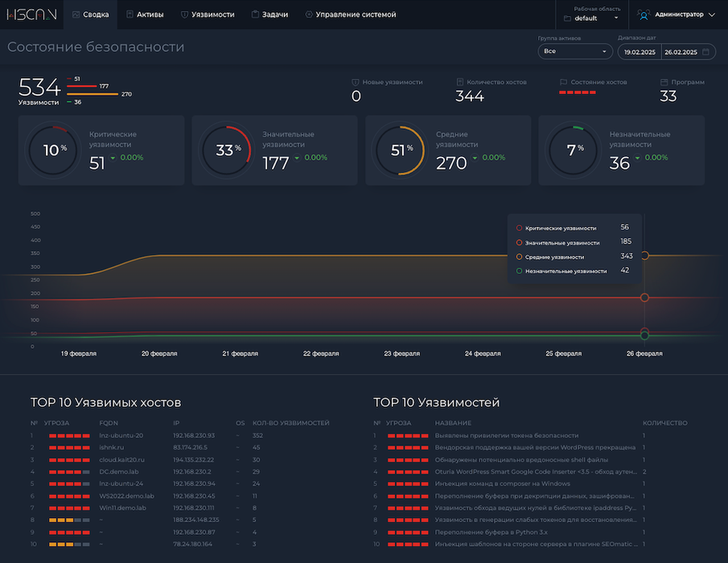The width and height of the screenshot is (728, 563).
Task: Click the shield icon beside Уязвимости in navigation
Action: (184, 14)
